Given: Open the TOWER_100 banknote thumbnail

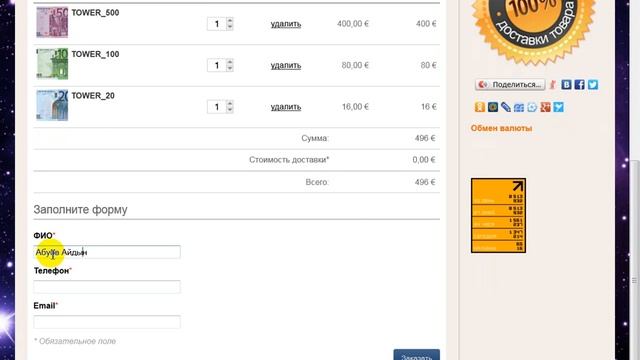Looking at the screenshot, I should (52, 64).
